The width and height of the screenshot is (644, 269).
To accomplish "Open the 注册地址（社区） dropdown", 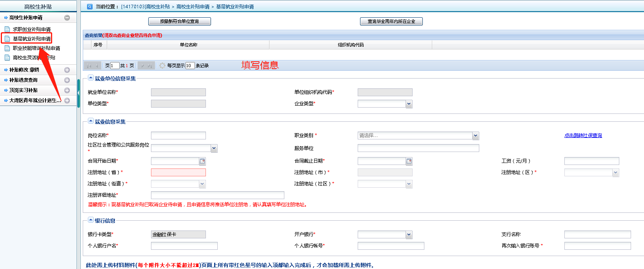I will tap(409, 184).
